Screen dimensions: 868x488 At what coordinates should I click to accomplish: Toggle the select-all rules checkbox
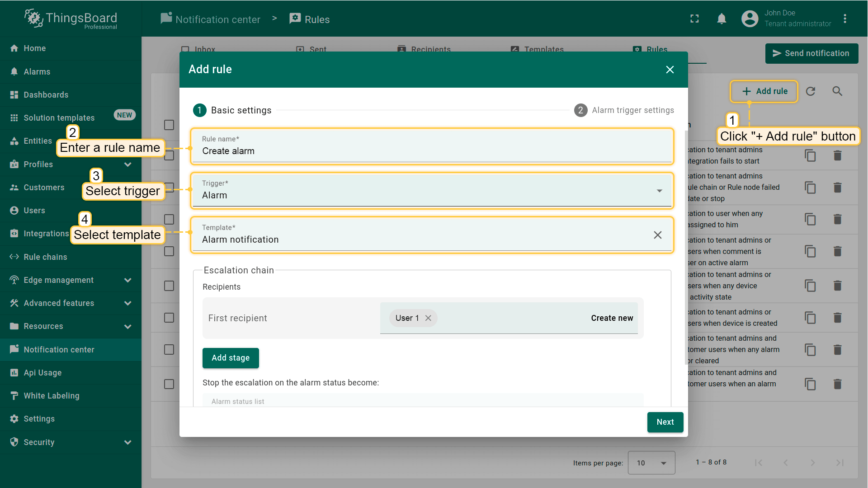tap(169, 125)
